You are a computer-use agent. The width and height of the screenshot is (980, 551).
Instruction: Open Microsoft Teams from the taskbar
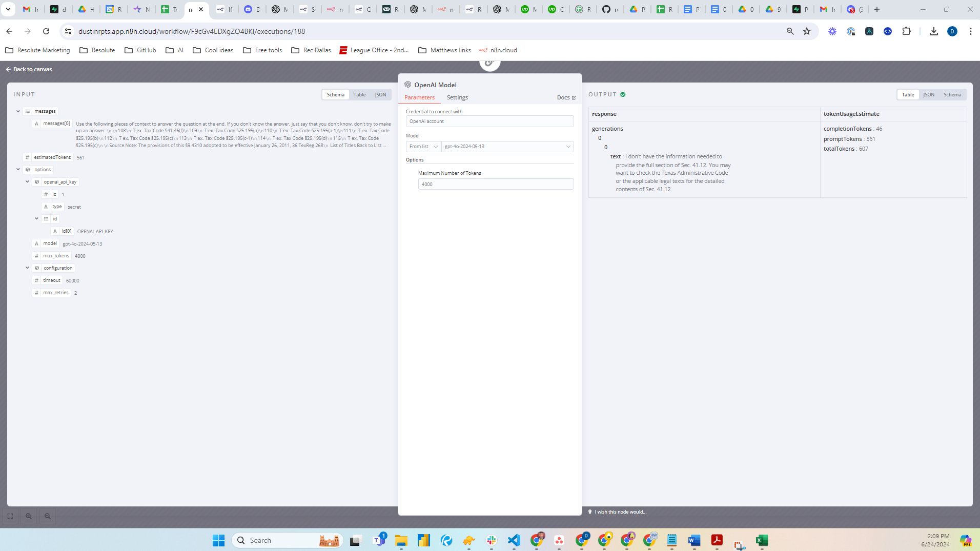point(379,540)
